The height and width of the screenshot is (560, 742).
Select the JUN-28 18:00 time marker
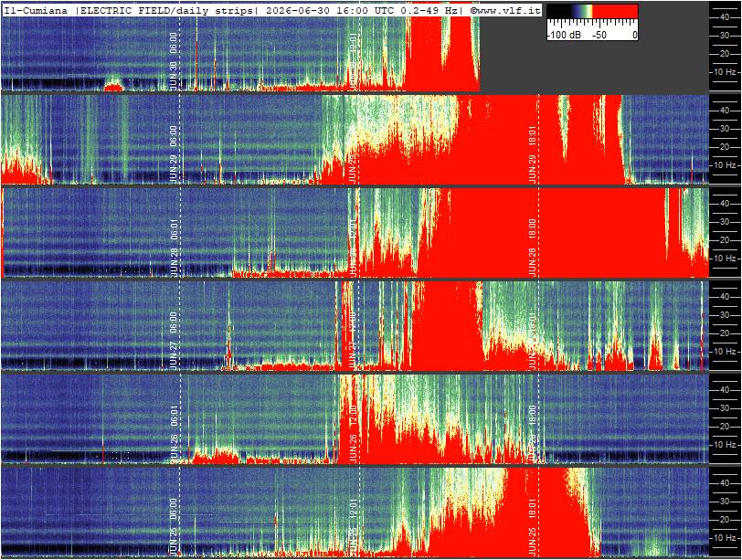(533, 248)
